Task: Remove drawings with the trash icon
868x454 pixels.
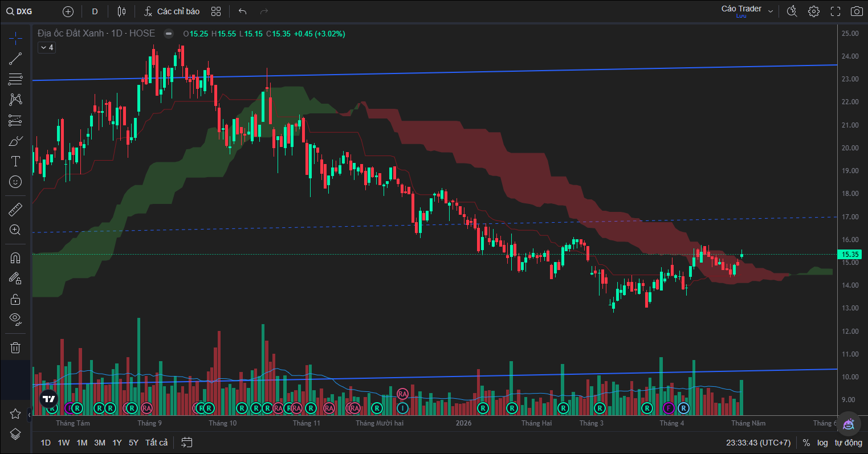Action: 15,347
